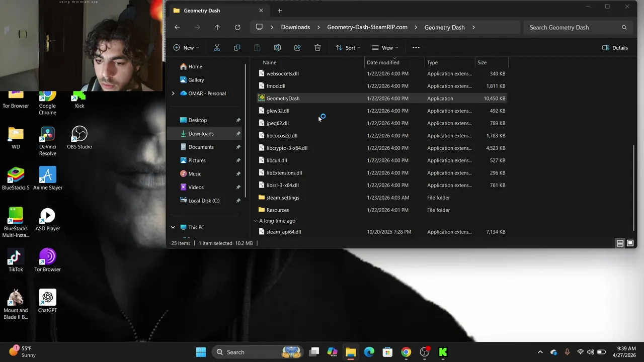The height and width of the screenshot is (362, 644).
Task: Open the weather widget showing 55°F
Action: click(23, 351)
